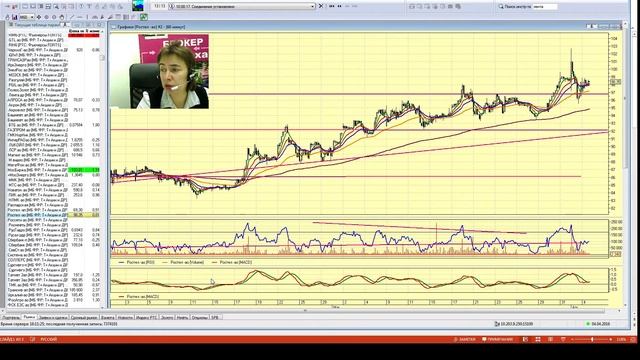Click the green chart icon in toolbar
640x360 pixels.
(144, 17)
